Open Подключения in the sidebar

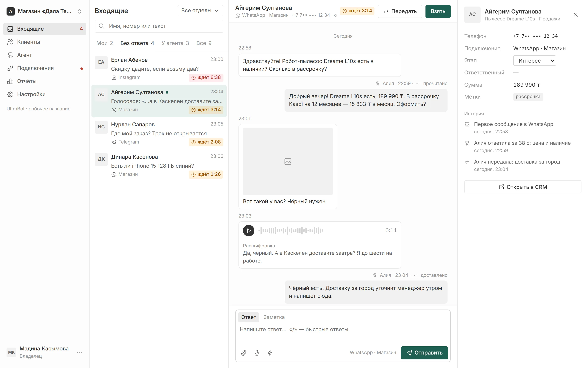[x=45, y=68]
